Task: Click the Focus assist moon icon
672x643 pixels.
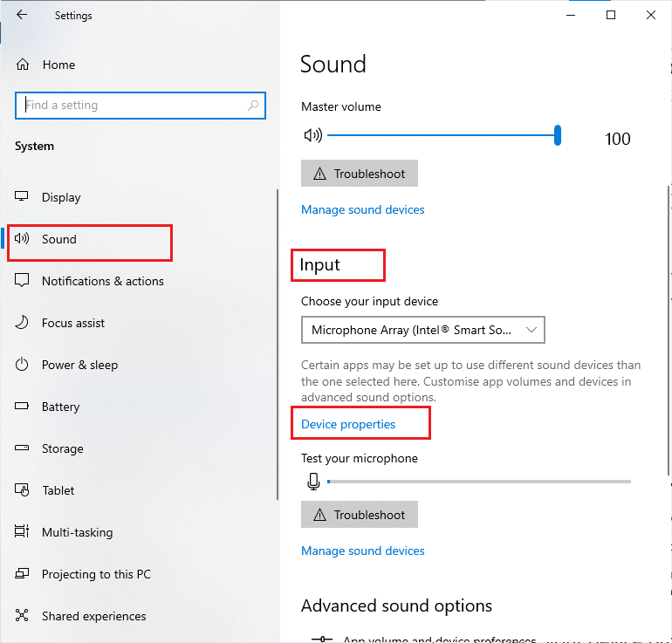Action: (x=22, y=322)
